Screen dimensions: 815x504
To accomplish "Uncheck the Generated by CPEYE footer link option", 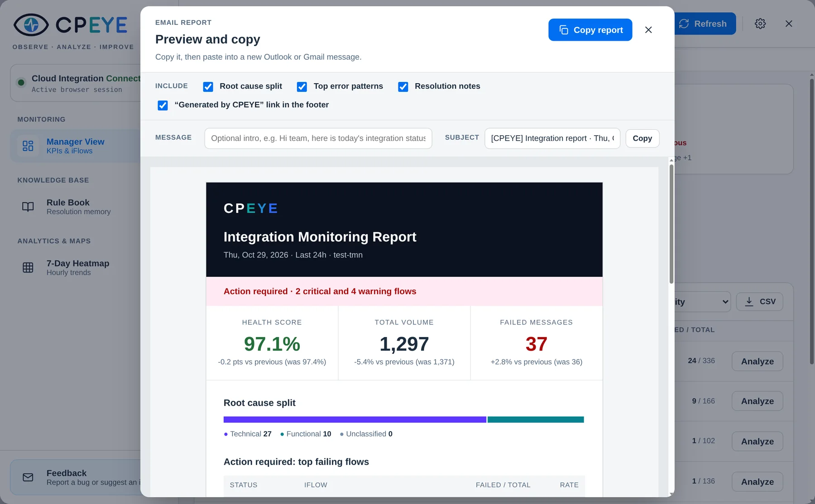I will click(163, 105).
